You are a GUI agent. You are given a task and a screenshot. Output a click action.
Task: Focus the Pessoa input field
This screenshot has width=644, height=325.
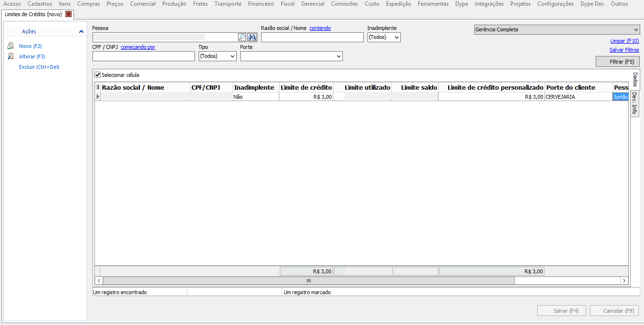(x=165, y=37)
